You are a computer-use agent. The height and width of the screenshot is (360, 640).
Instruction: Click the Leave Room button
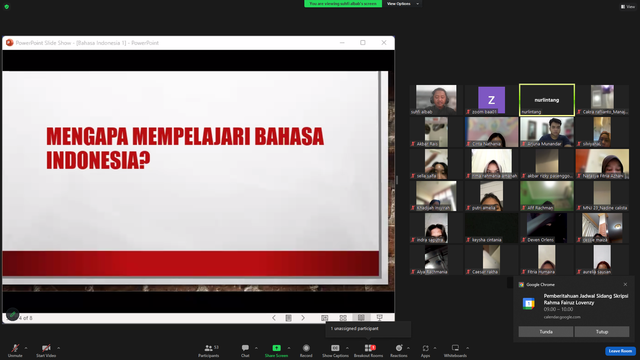pyautogui.click(x=620, y=351)
